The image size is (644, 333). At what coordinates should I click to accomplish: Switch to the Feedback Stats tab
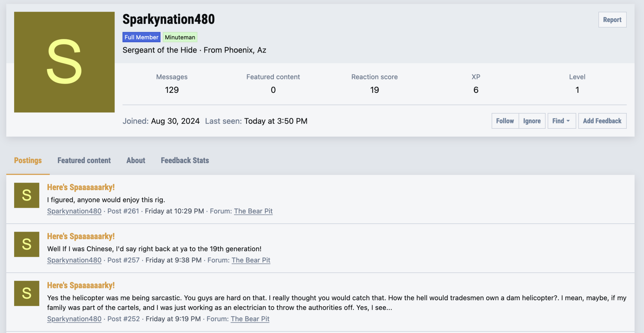tap(185, 161)
